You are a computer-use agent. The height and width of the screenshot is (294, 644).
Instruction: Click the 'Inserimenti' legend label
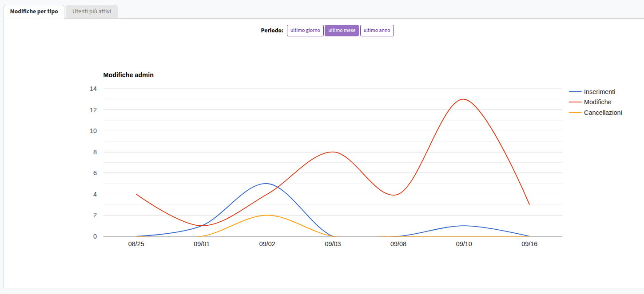click(600, 92)
